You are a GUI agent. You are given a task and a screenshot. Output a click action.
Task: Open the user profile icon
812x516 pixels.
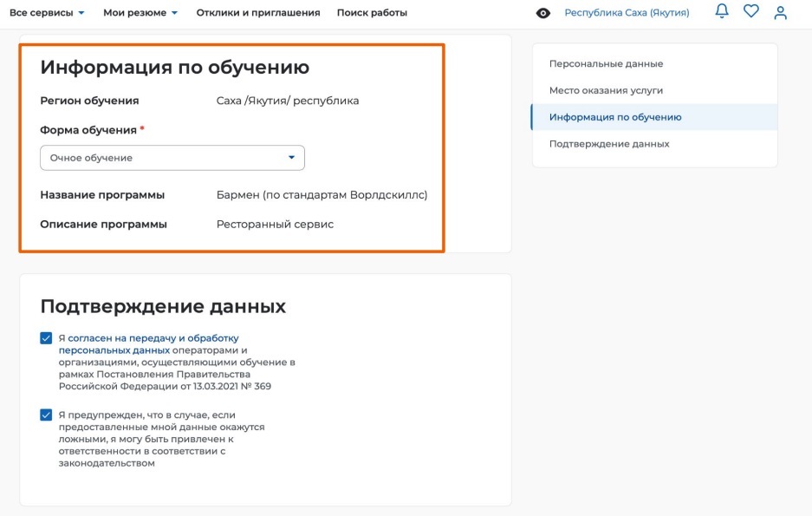(781, 12)
